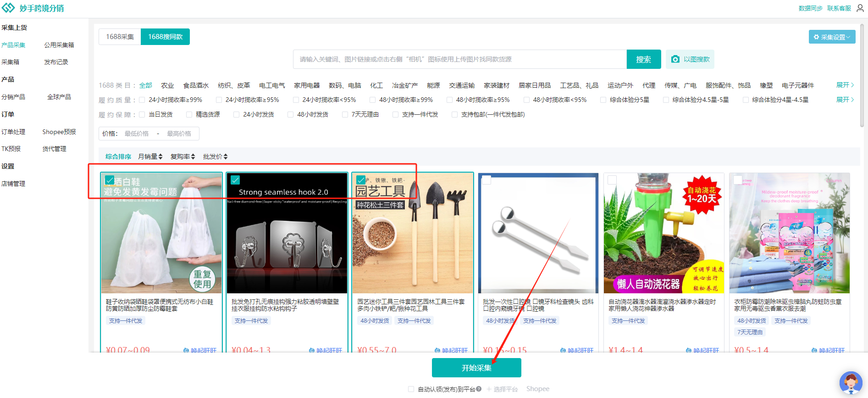868x398 pixels.
Task: Select the dental mirror product checkbox
Action: (x=487, y=180)
